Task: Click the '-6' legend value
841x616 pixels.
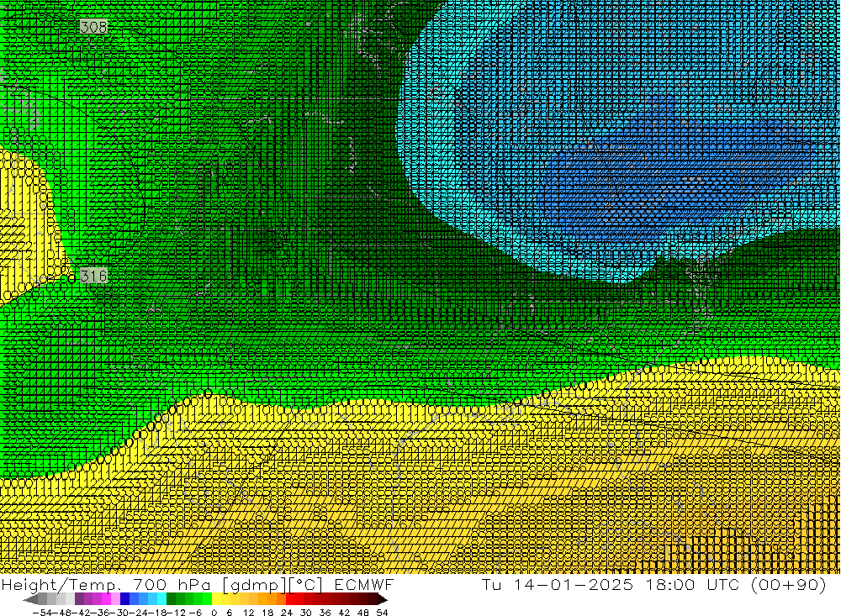Action: click(195, 613)
